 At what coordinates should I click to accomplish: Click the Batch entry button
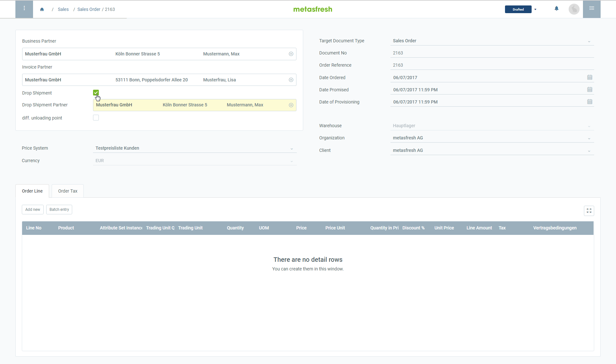(59, 209)
